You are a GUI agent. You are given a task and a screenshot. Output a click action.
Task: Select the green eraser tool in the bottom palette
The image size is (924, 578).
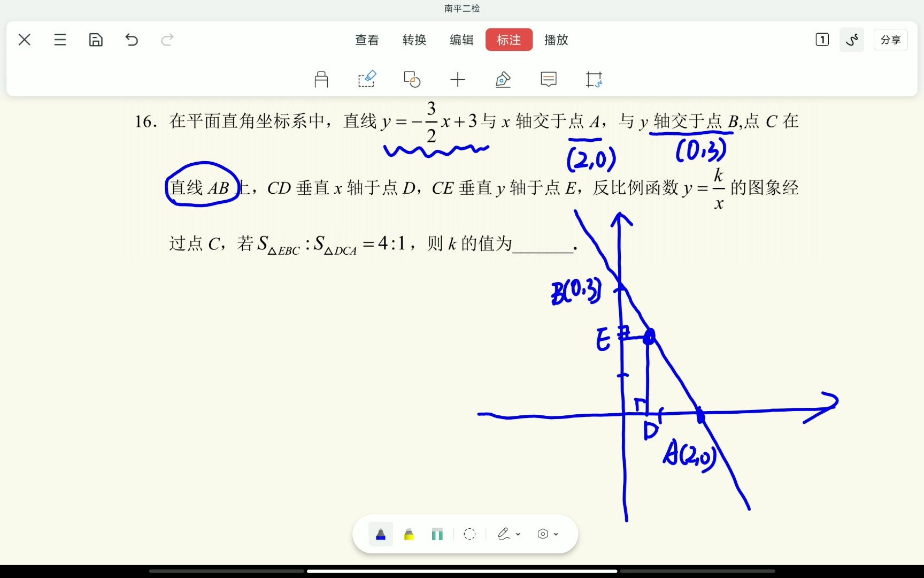coord(437,534)
